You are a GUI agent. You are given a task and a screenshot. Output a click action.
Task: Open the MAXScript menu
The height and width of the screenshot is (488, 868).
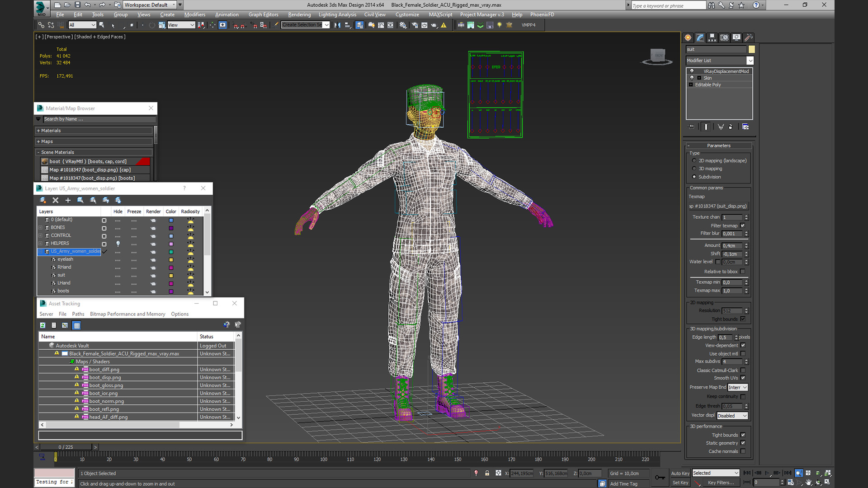[440, 15]
